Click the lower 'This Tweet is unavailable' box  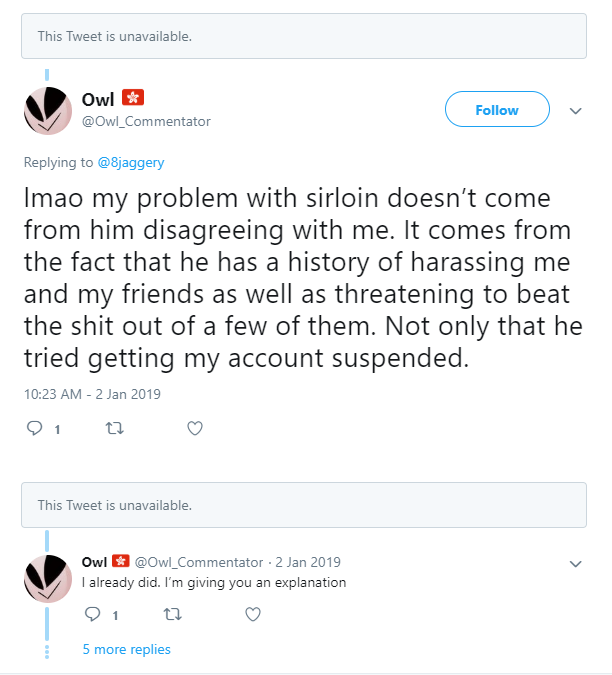click(304, 505)
